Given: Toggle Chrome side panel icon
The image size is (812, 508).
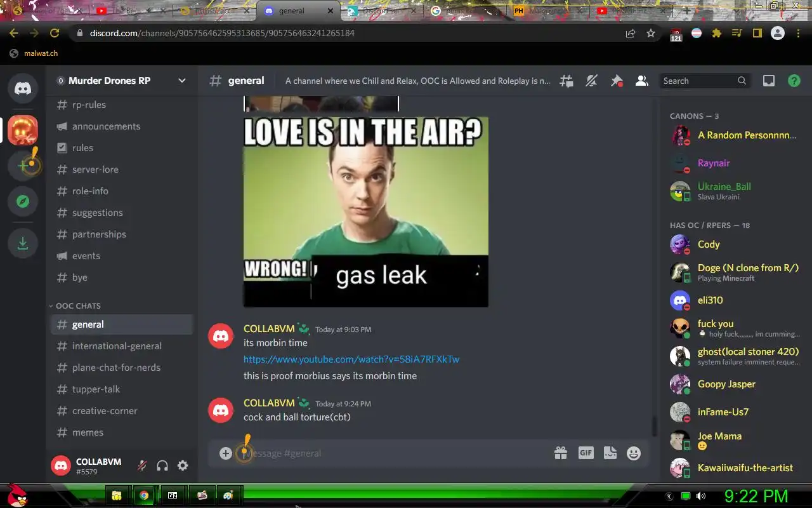Looking at the screenshot, I should click(x=757, y=33).
